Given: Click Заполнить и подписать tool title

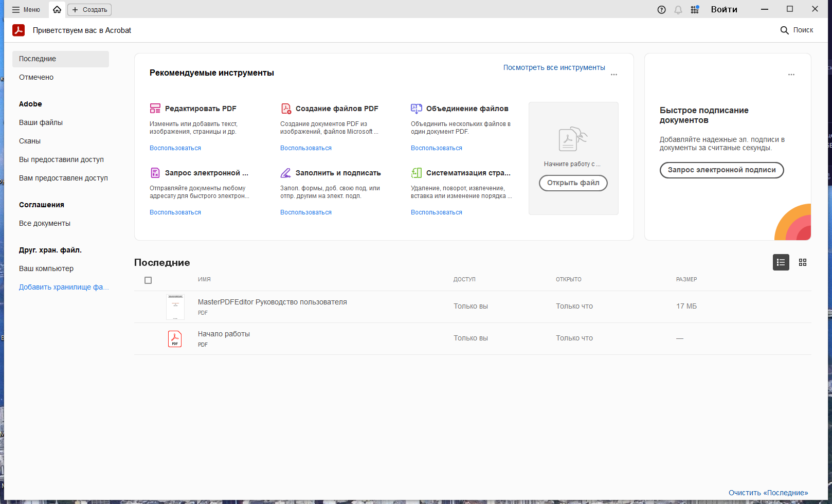Looking at the screenshot, I should pyautogui.click(x=338, y=173).
